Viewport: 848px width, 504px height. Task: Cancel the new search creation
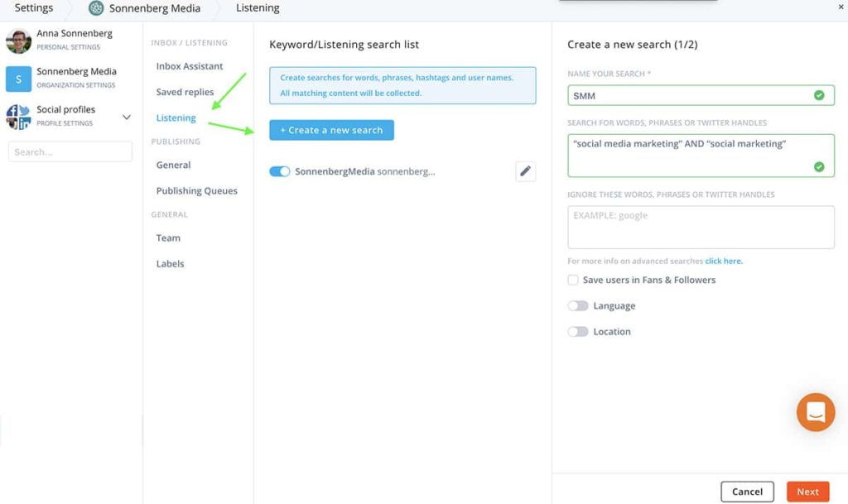pos(747,492)
